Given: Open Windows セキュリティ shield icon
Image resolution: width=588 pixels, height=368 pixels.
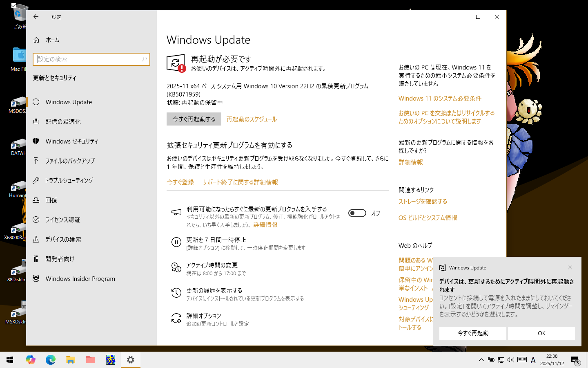Looking at the screenshot, I should (x=37, y=141).
